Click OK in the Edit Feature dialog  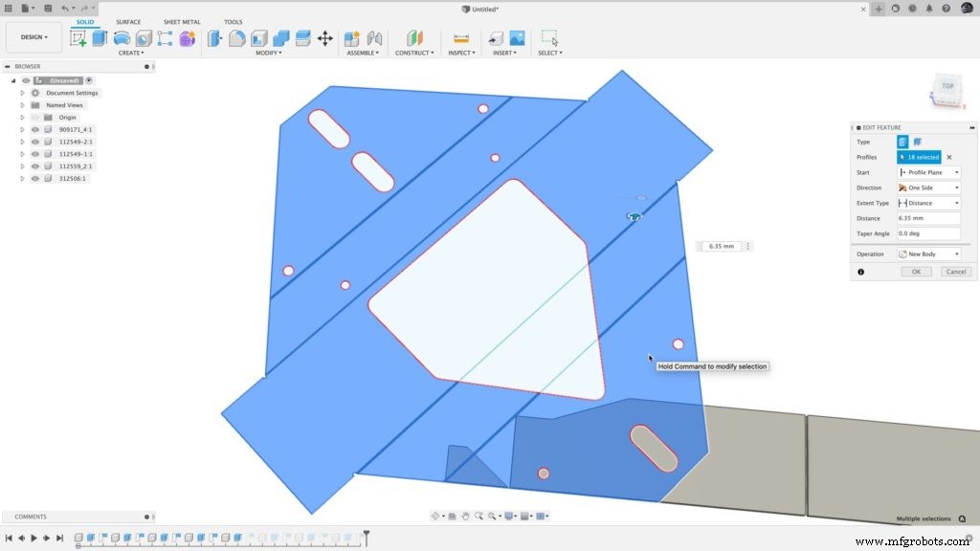915,271
